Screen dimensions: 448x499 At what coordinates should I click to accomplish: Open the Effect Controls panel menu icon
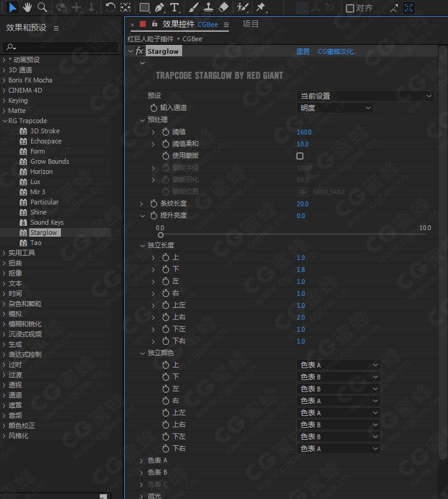click(226, 25)
